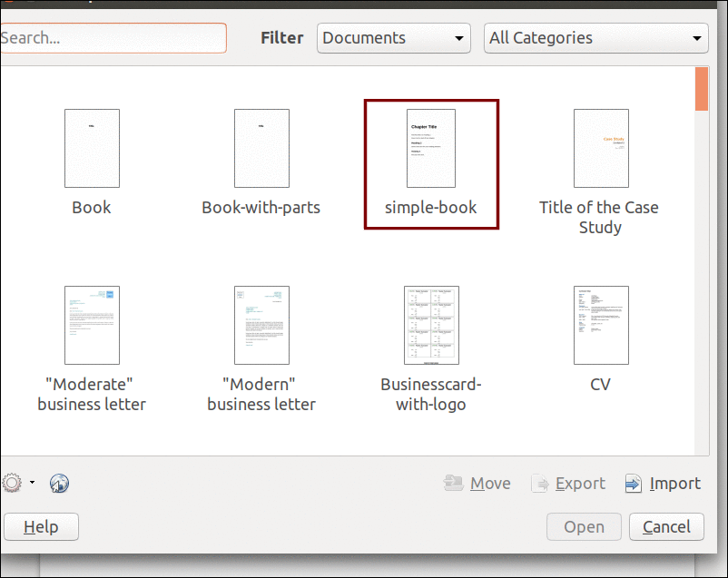728x578 pixels.
Task: Choose the Modern business letter template
Action: tap(261, 325)
